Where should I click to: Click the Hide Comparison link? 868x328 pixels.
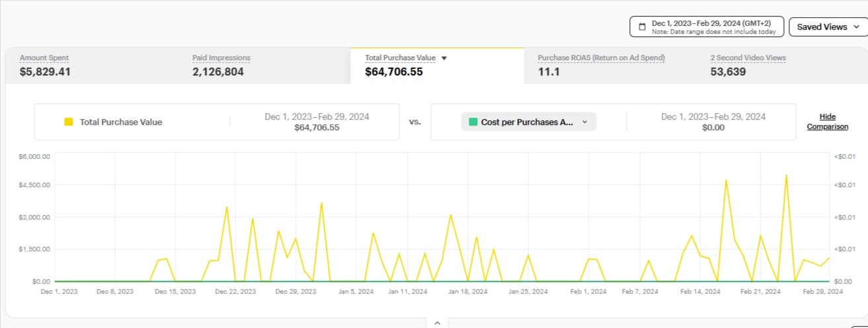(x=827, y=122)
